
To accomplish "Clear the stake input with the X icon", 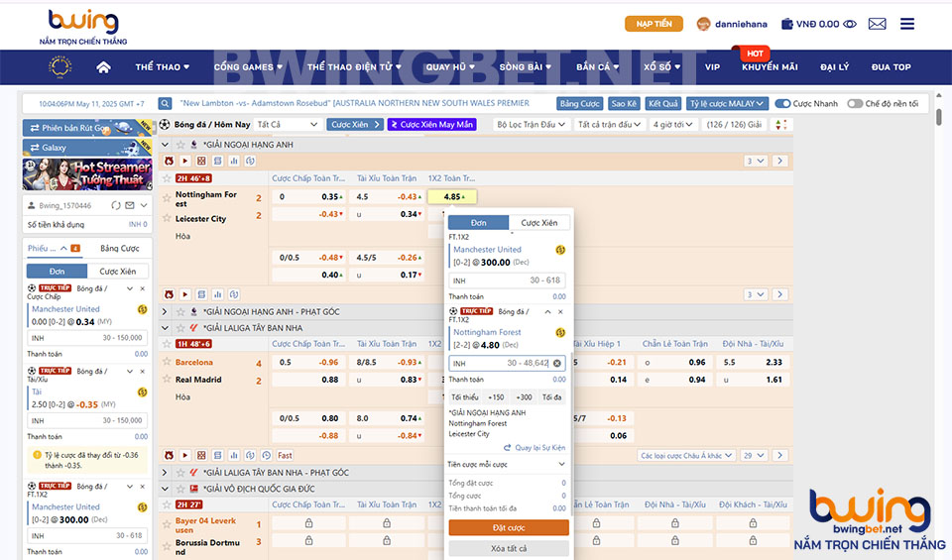I will coord(557,364).
